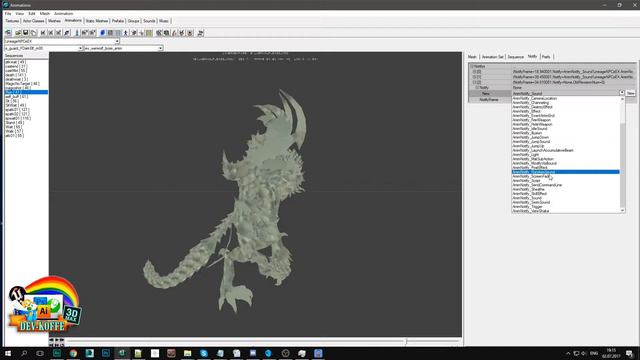The width and height of the screenshot is (640, 360).
Task: Open the Sequence properties tab
Action: click(516, 57)
